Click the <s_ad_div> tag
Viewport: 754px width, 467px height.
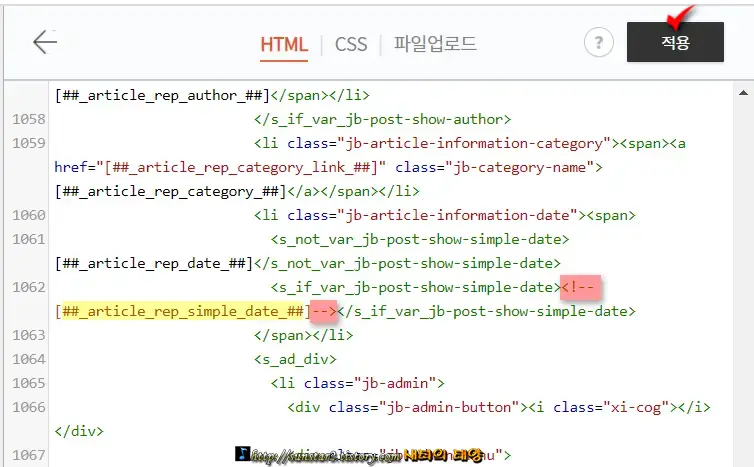click(x=295, y=359)
